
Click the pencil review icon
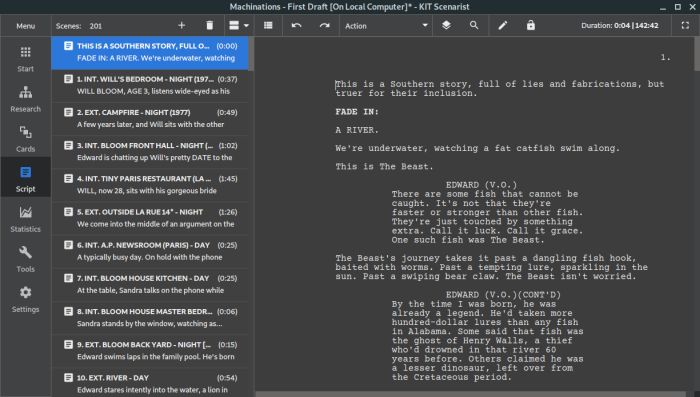click(503, 25)
